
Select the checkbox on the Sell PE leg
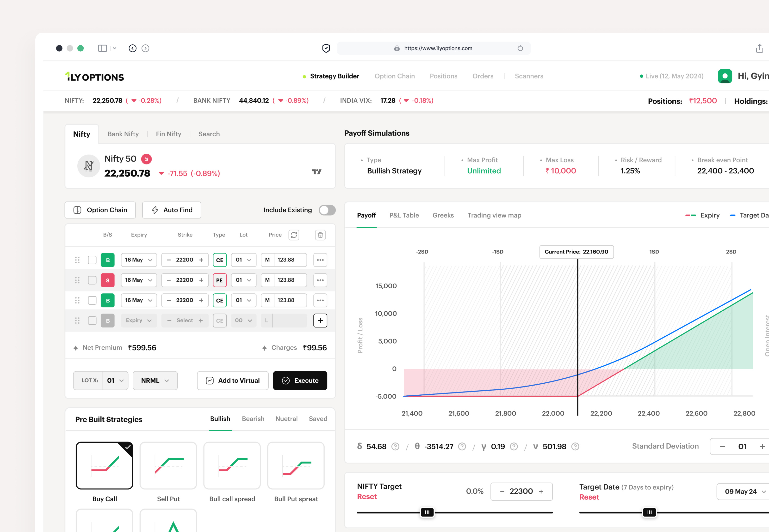point(92,280)
